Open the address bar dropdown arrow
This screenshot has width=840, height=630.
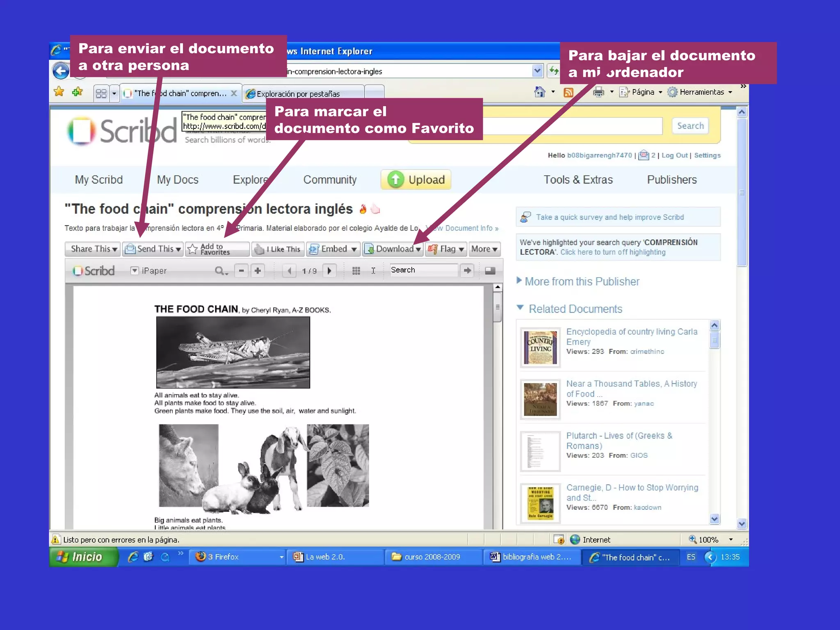pos(537,71)
